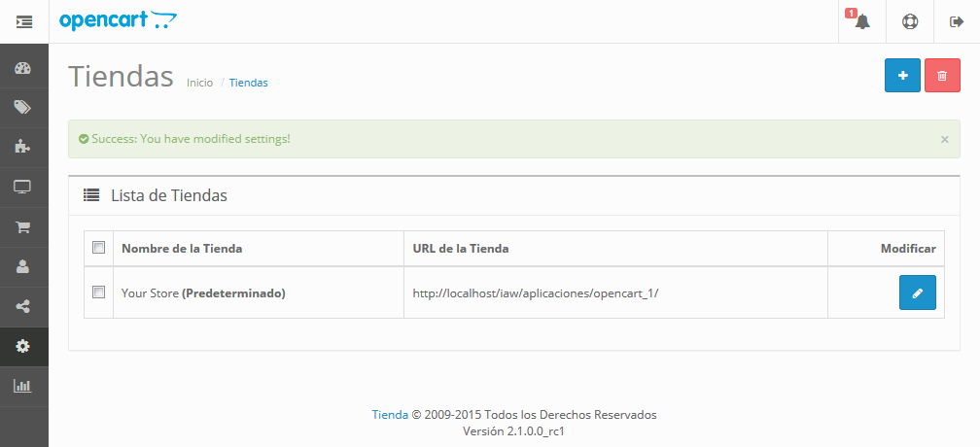Open the notifications bell dropdown
The width and height of the screenshot is (980, 447).
[x=861, y=21]
